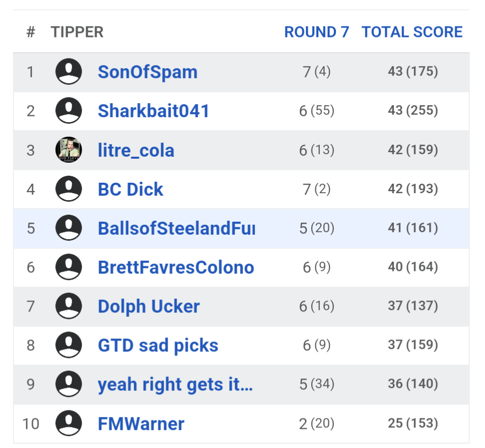Click GTD sad picks' avatar icon
This screenshot has width=485, height=448.
point(69,345)
